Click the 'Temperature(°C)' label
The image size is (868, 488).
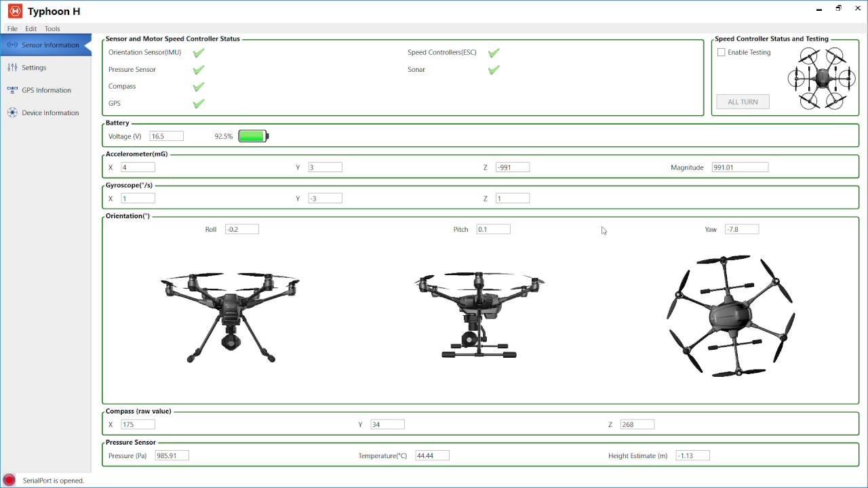[382, 455]
